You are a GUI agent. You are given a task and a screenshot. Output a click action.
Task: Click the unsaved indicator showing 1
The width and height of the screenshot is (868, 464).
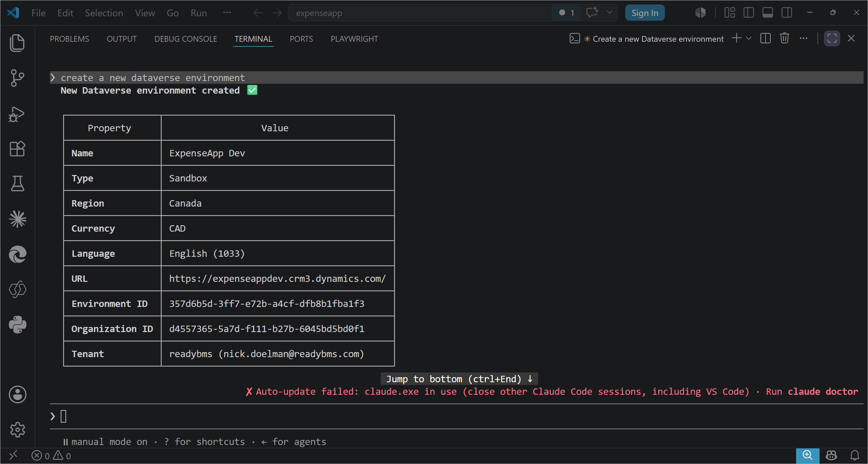566,13
